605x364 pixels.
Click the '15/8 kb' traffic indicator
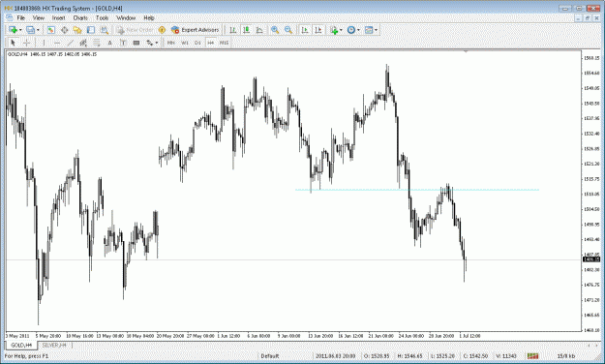coord(566,356)
